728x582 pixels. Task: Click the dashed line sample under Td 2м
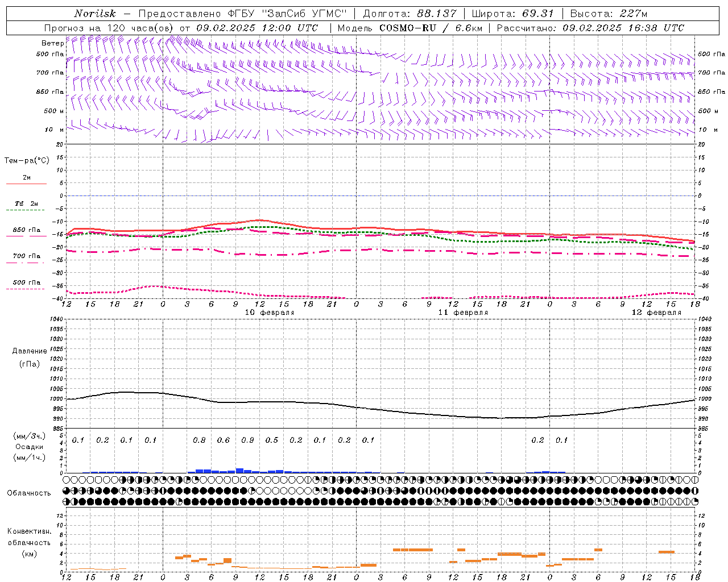pyautogui.click(x=26, y=210)
